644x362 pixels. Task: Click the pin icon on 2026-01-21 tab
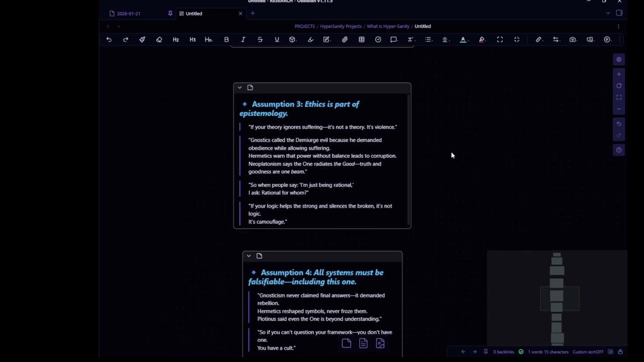pyautogui.click(x=170, y=14)
